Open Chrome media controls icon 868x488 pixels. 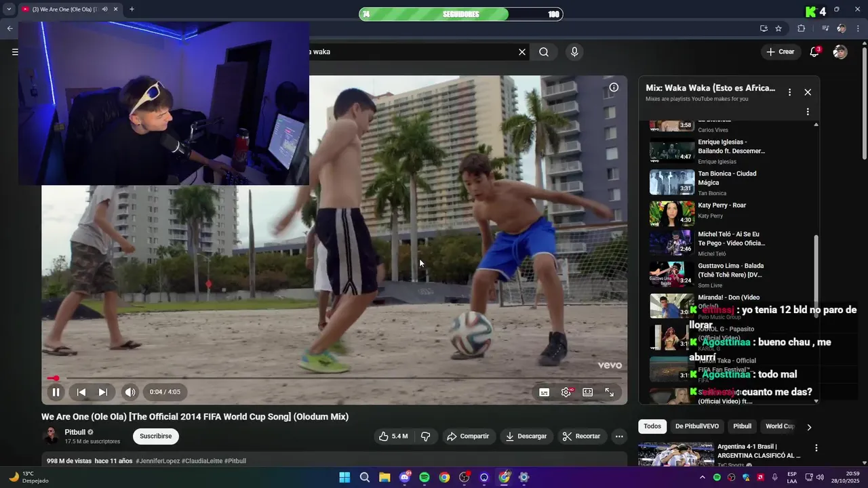pyautogui.click(x=825, y=28)
